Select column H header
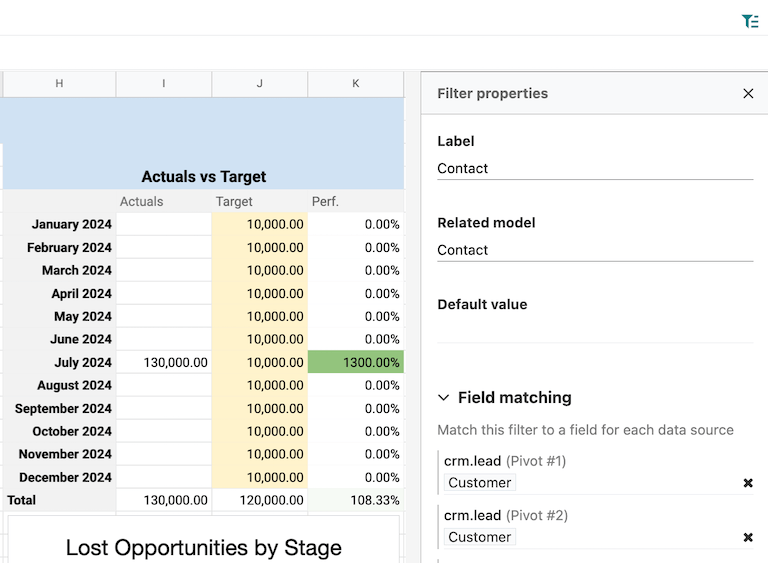 (x=59, y=84)
